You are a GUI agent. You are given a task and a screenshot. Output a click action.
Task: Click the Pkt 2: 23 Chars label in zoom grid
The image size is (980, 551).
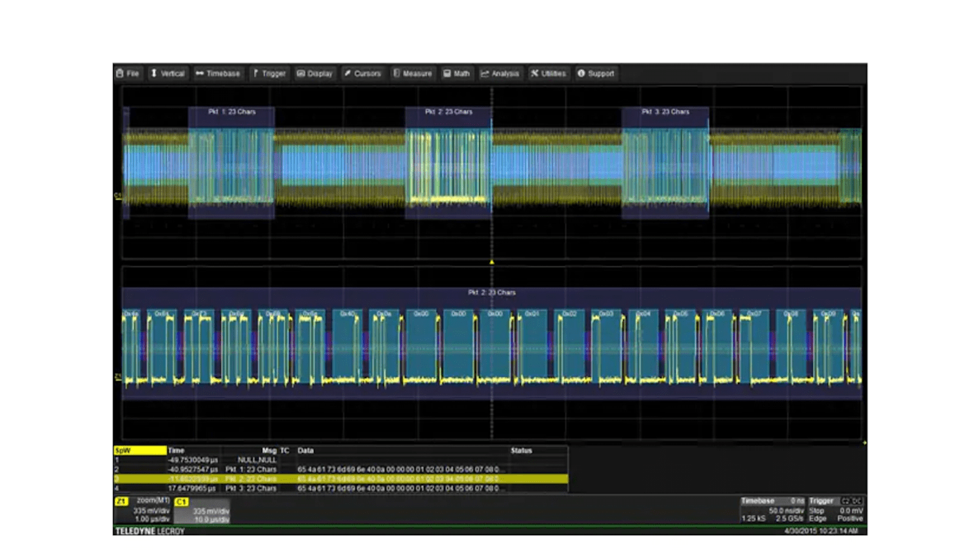(x=491, y=293)
